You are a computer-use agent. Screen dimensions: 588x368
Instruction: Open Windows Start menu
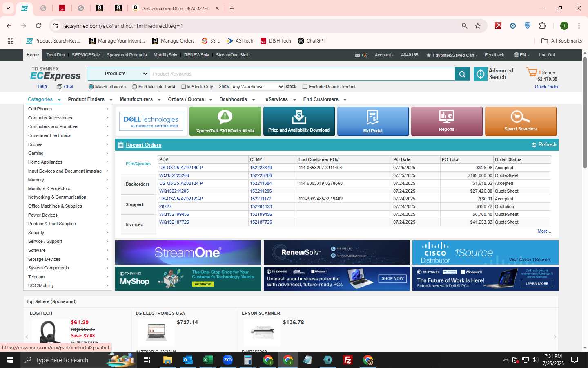pos(10,360)
